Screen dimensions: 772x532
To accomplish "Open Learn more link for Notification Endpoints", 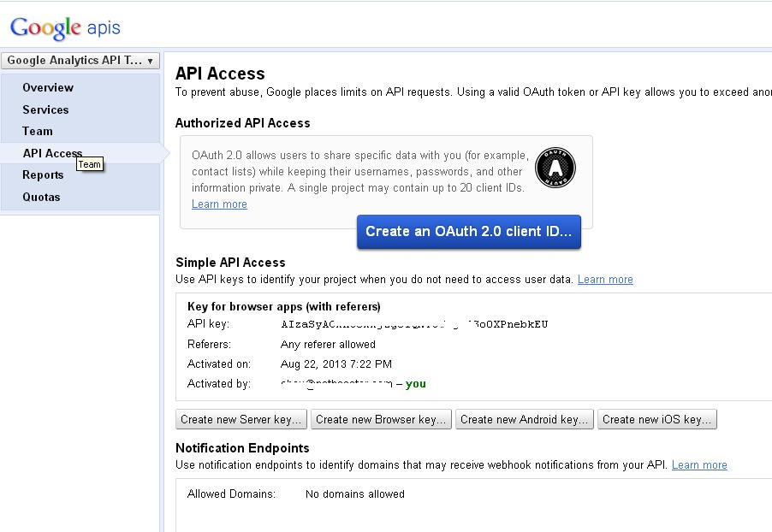I will 699,465.
